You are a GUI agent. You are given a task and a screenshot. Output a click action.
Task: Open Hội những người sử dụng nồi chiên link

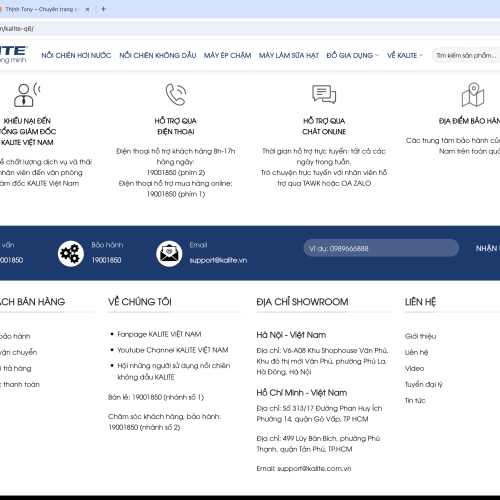pos(174,371)
